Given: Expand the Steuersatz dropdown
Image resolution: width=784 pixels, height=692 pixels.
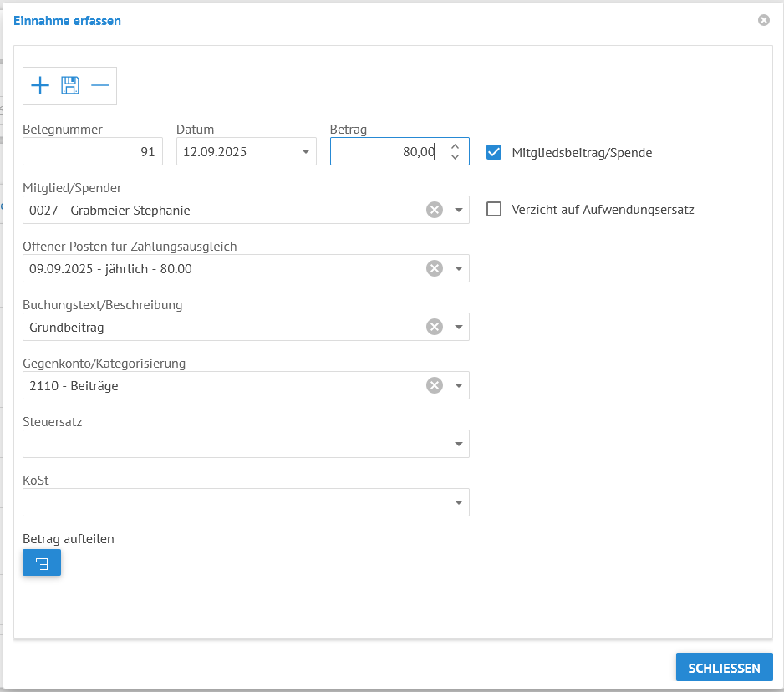Looking at the screenshot, I should pyautogui.click(x=458, y=444).
